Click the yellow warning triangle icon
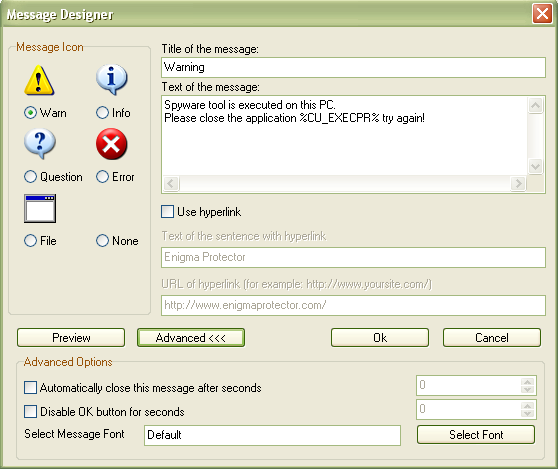 (39, 80)
